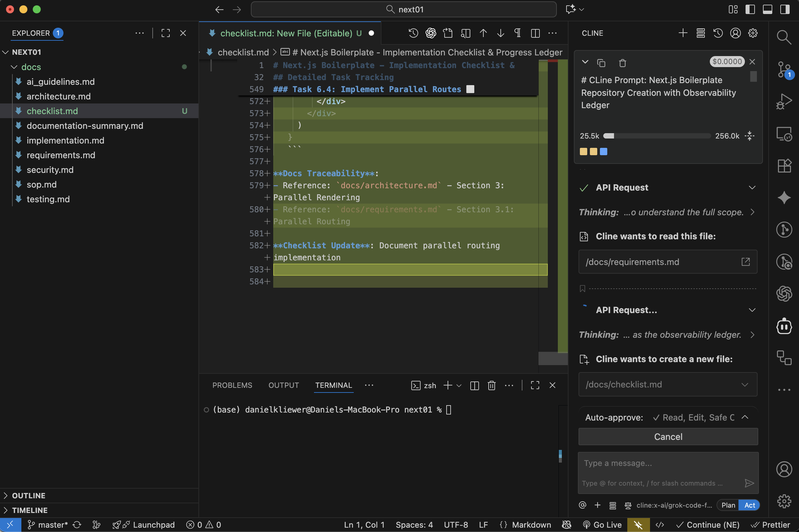Open Run and Debug view
The width and height of the screenshot is (799, 532).
[x=784, y=101]
